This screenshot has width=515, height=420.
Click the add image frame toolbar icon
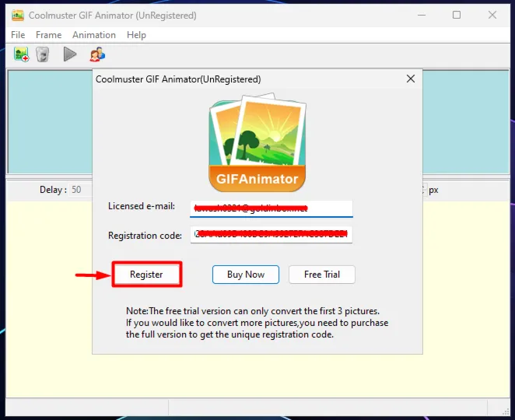[x=21, y=54]
